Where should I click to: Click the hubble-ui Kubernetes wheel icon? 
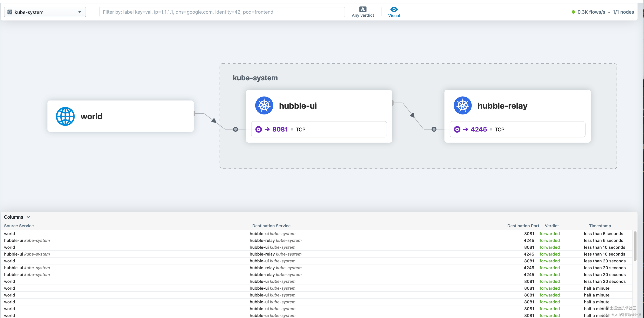coord(264,106)
